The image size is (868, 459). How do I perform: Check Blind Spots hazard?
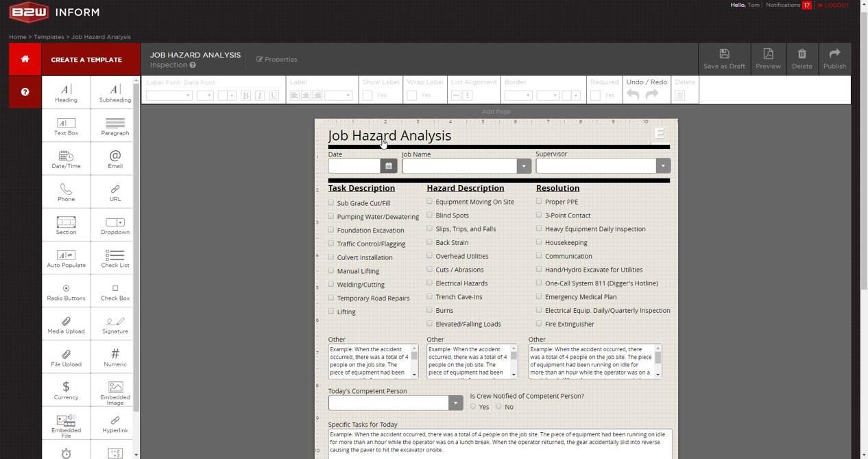tap(430, 215)
